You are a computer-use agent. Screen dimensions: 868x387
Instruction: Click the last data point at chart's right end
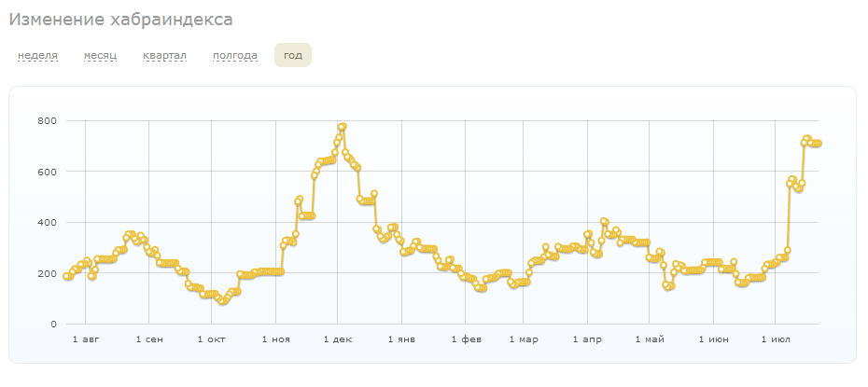click(818, 143)
